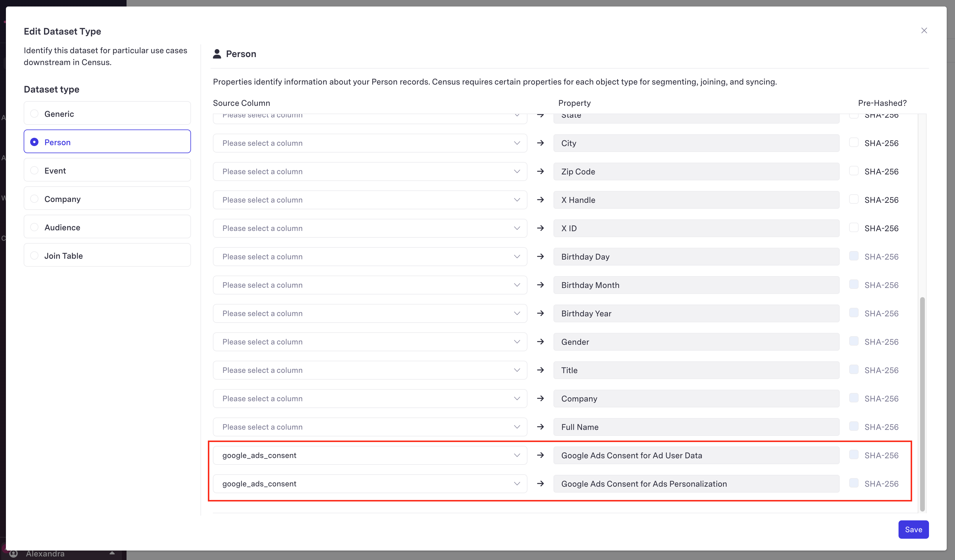Click Alexandra's user avatar icon

[14, 553]
